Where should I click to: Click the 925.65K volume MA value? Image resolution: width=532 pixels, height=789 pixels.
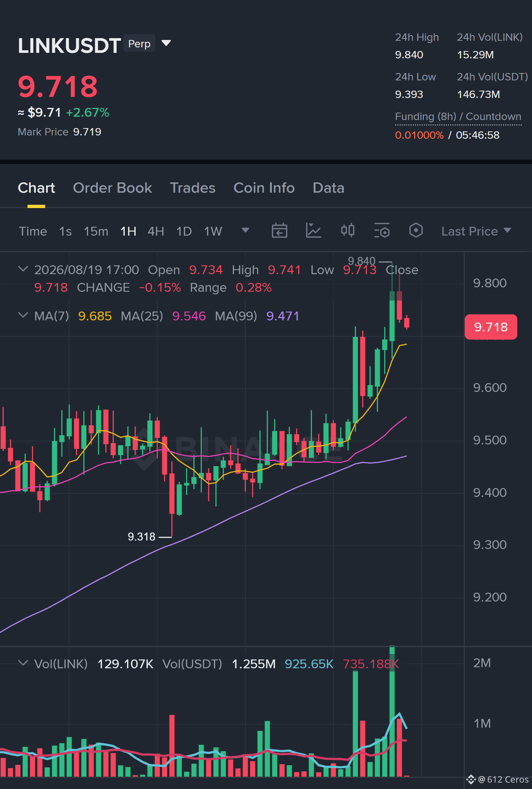(x=309, y=664)
